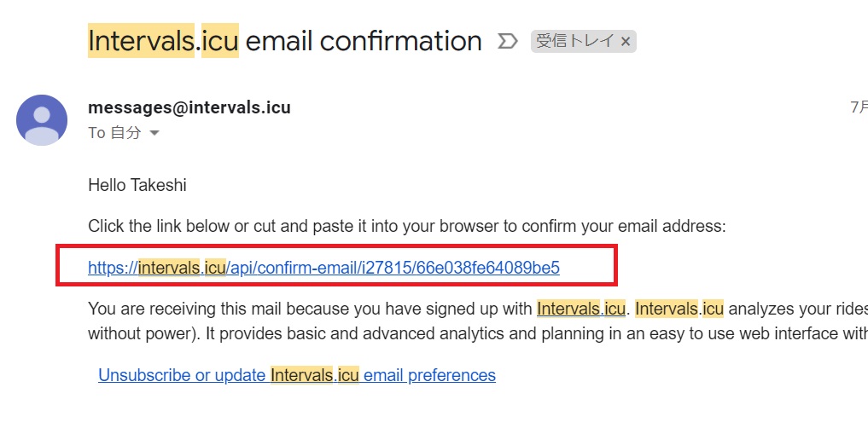Open the intervals.icu confirm-email link
Image resolution: width=868 pixels, height=422 pixels.
tap(323, 268)
